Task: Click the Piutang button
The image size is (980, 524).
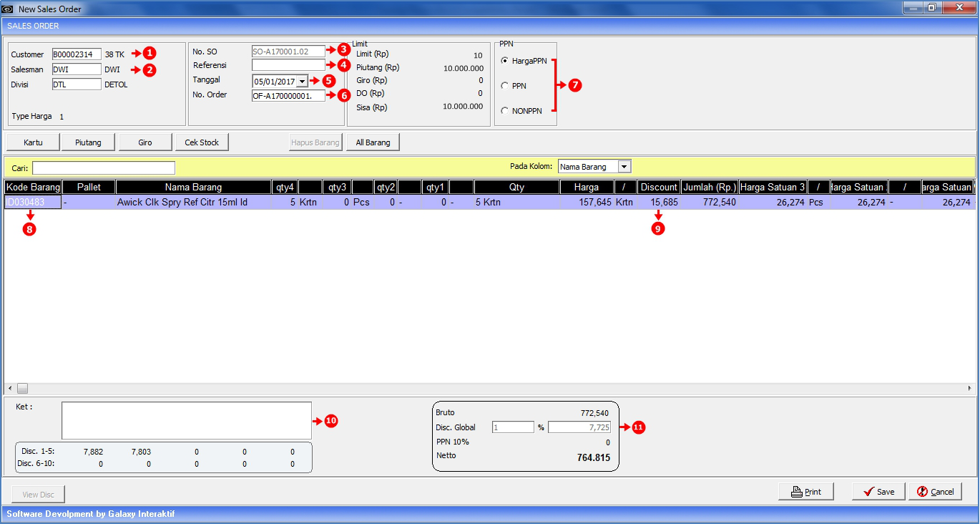Action: [x=88, y=142]
